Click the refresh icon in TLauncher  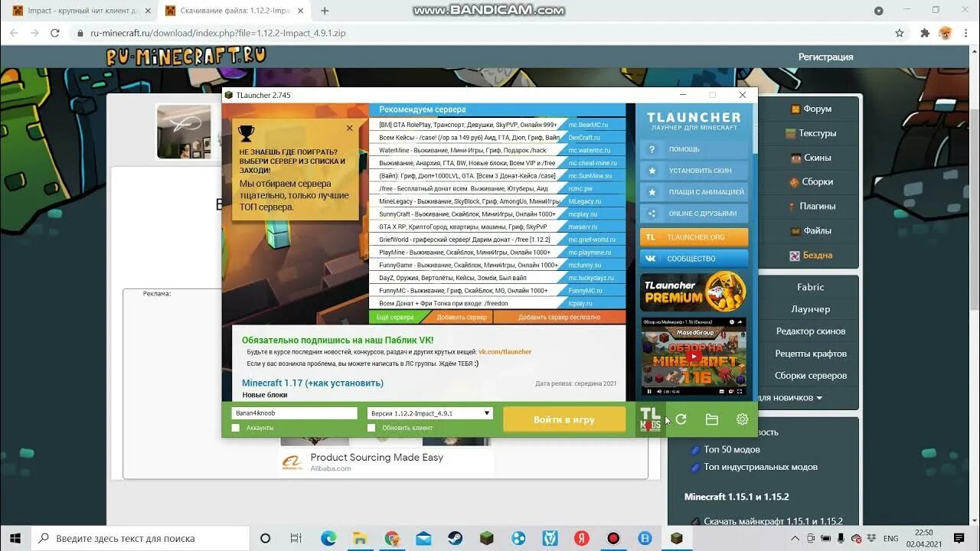(x=681, y=419)
